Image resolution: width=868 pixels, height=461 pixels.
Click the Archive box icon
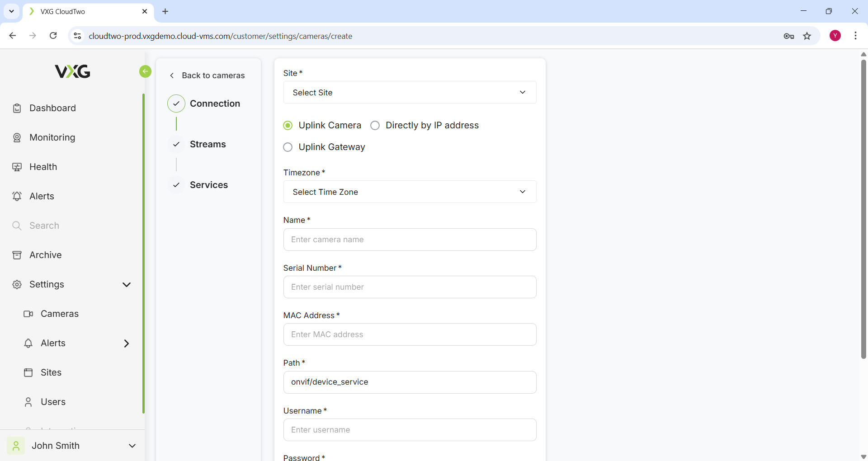(x=17, y=255)
